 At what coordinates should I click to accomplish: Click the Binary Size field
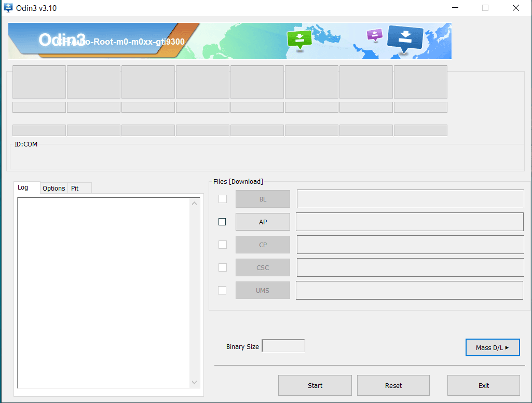point(283,346)
